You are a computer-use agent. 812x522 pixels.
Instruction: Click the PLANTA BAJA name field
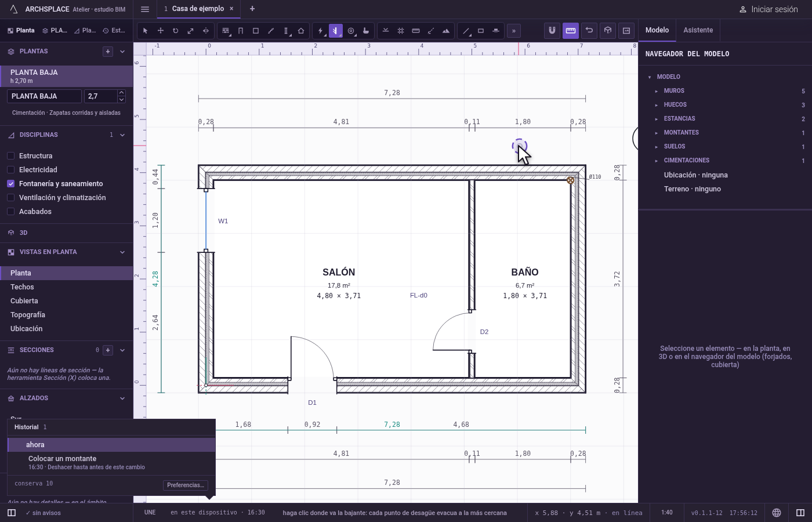tap(45, 96)
